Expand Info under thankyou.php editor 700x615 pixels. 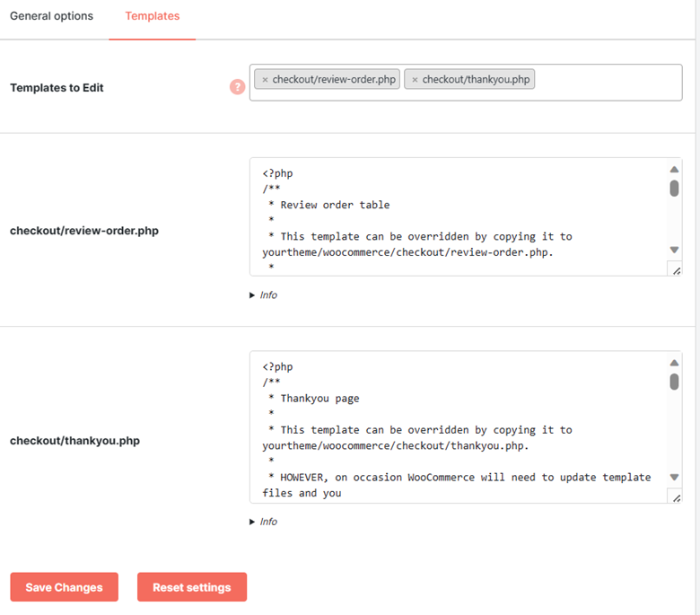pyautogui.click(x=263, y=522)
